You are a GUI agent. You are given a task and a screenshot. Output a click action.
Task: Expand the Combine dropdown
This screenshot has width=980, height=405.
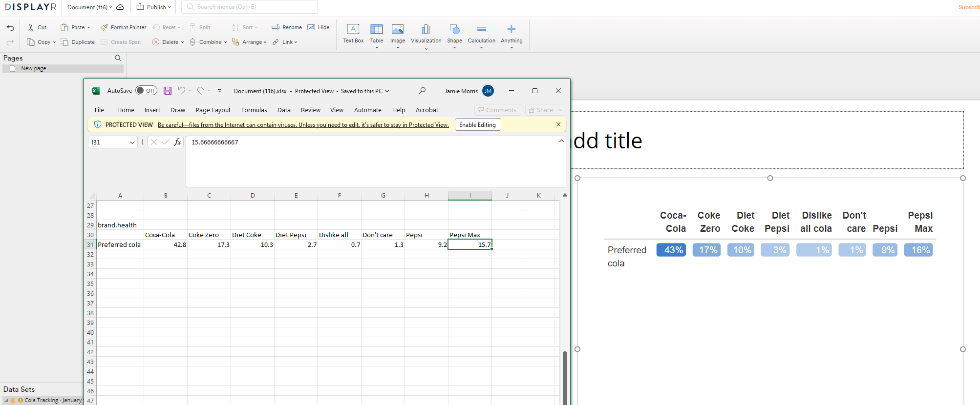pos(225,42)
